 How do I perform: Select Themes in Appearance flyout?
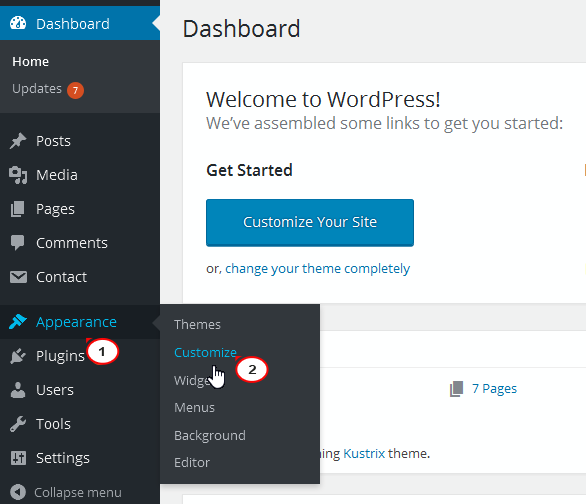pyautogui.click(x=197, y=324)
